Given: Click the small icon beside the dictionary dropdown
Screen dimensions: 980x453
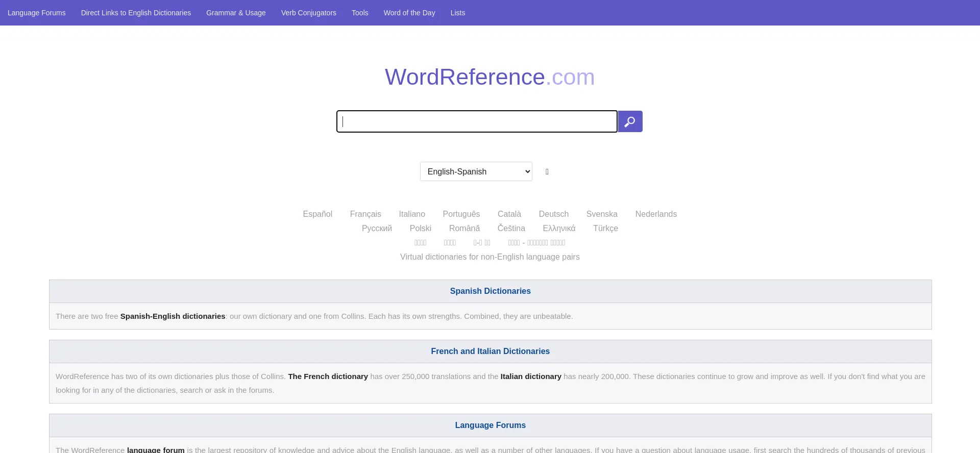Looking at the screenshot, I should (x=547, y=172).
